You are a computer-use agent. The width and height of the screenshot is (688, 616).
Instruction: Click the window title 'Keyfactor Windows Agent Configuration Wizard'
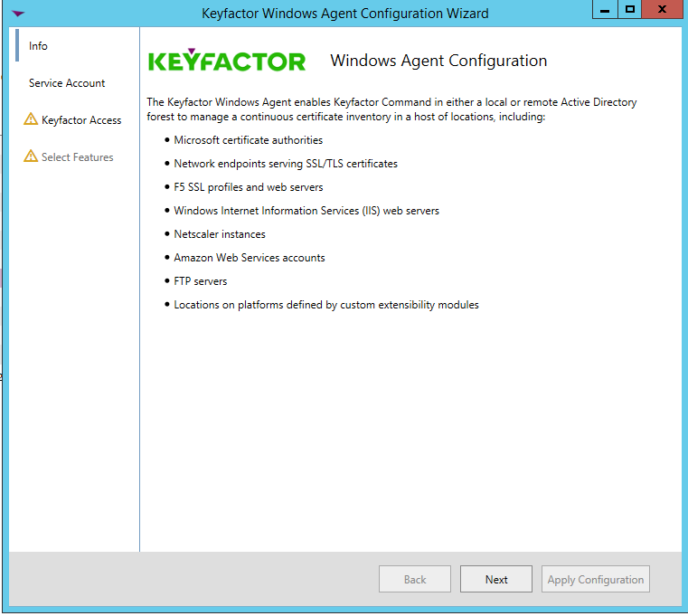click(x=344, y=14)
